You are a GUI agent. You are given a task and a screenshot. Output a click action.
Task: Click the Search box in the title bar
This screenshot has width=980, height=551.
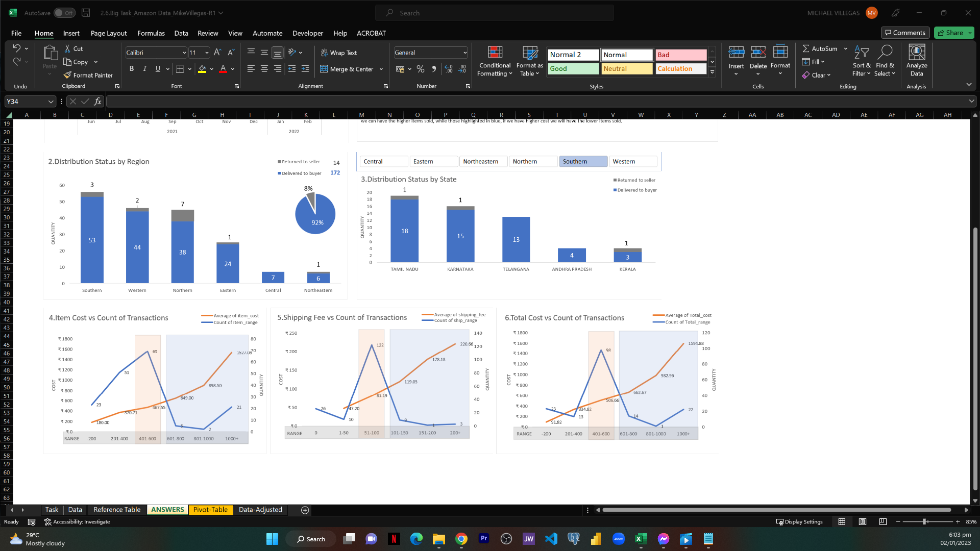pos(494,13)
